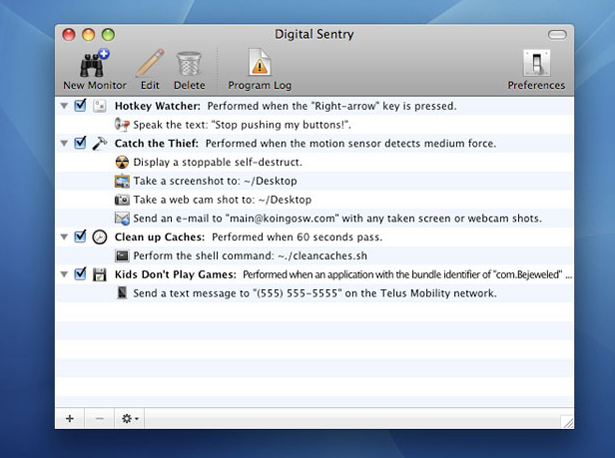Click the Delete trash can icon

tap(189, 64)
